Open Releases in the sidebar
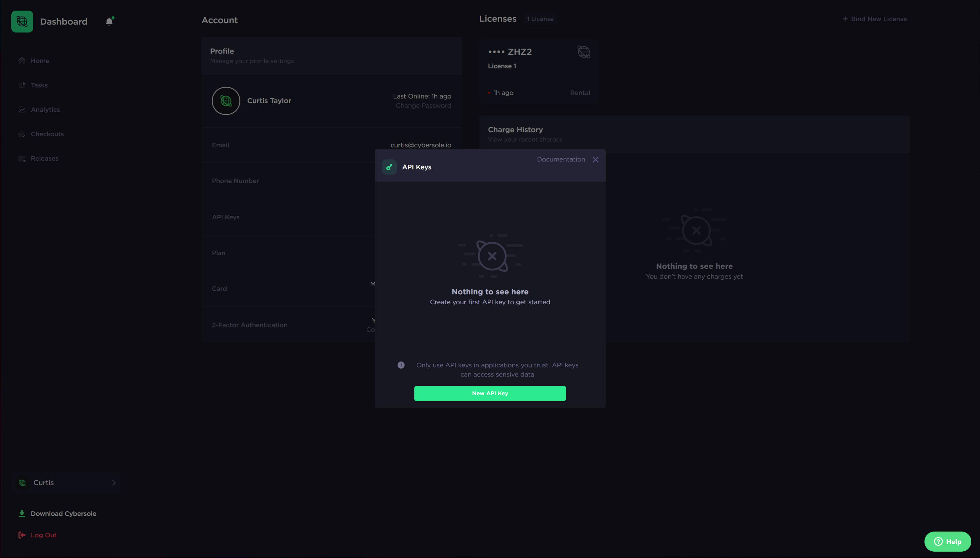This screenshot has height=558, width=980. coord(44,158)
